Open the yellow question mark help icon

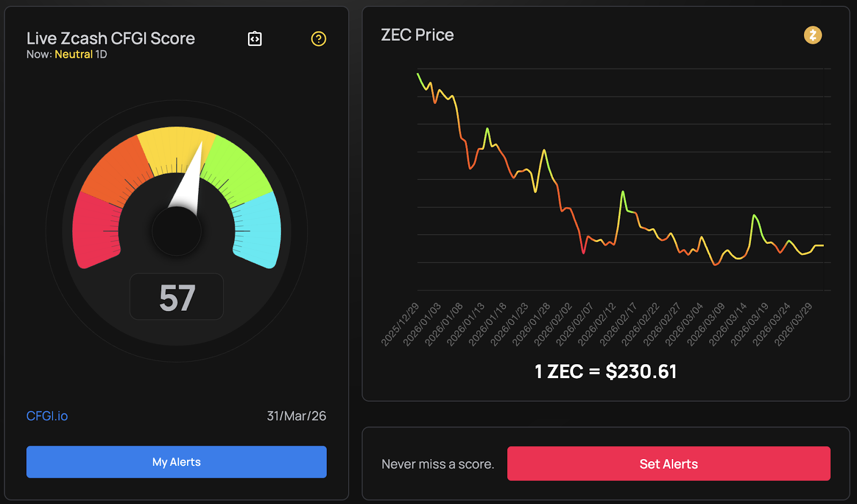tap(319, 39)
